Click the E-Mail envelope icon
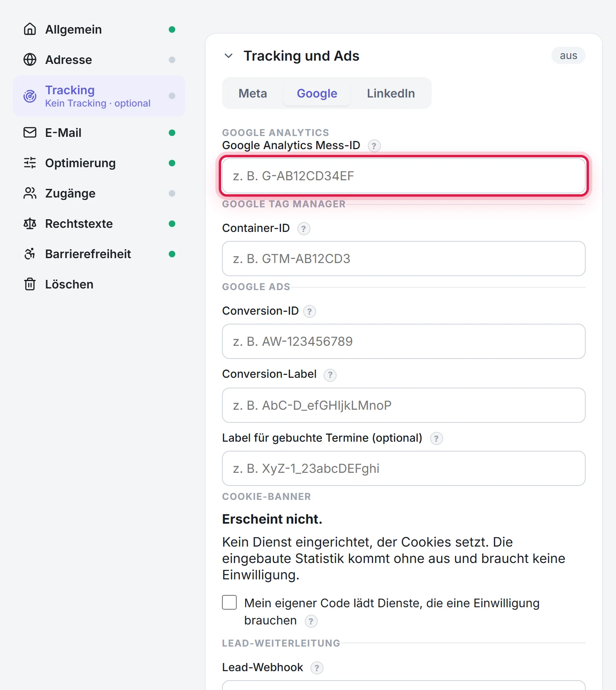Screen dimensions: 616x690 pos(30,132)
